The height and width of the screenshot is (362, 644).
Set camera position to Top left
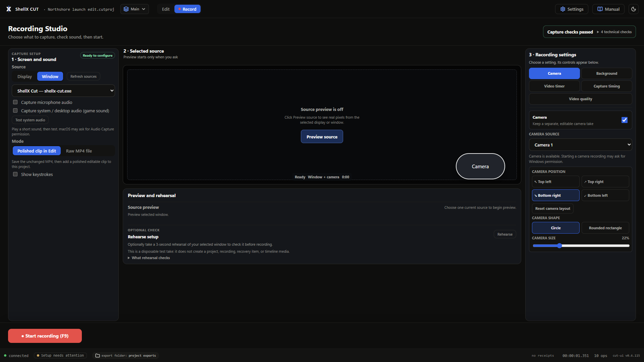pyautogui.click(x=556, y=182)
